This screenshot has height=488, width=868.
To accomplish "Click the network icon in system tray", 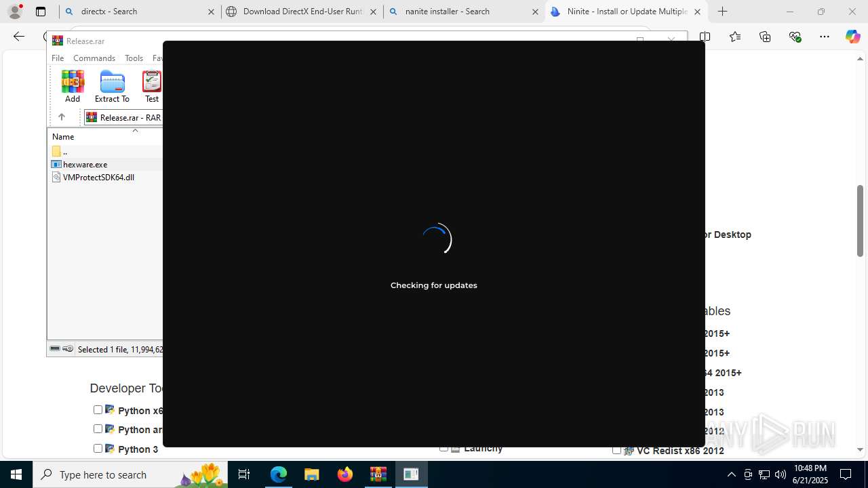I will point(764,474).
